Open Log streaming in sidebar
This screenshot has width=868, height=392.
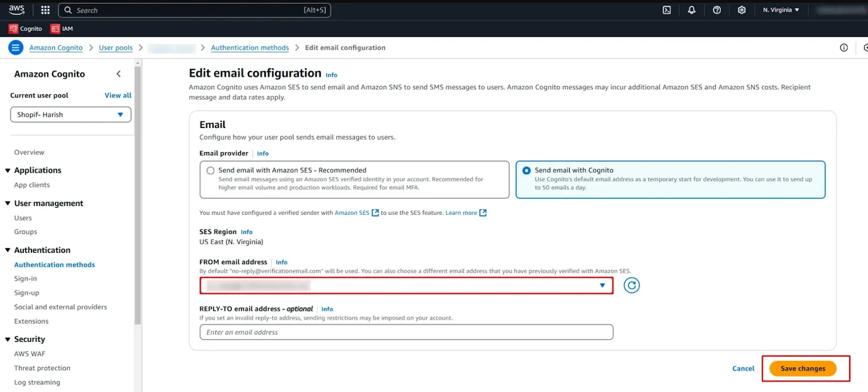click(37, 382)
